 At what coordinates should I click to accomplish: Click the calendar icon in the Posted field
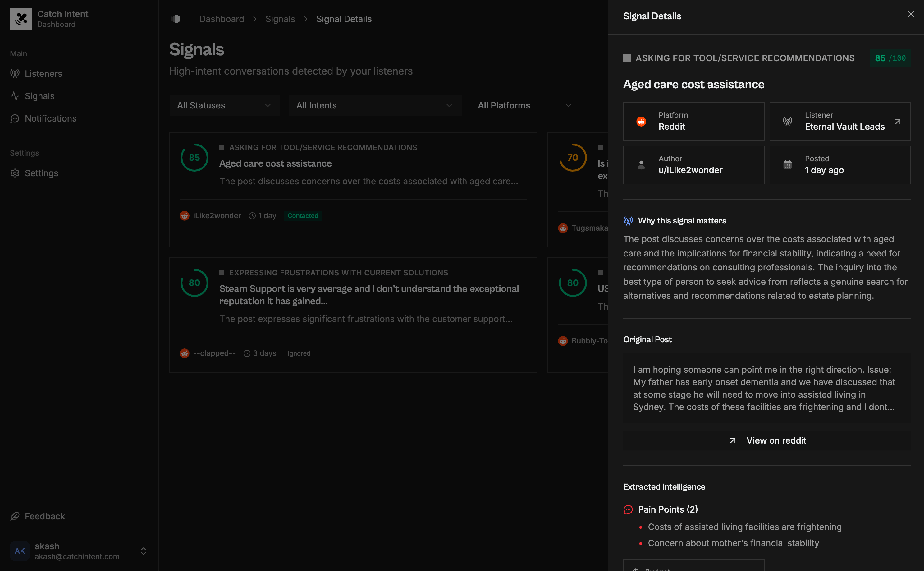pos(788,165)
